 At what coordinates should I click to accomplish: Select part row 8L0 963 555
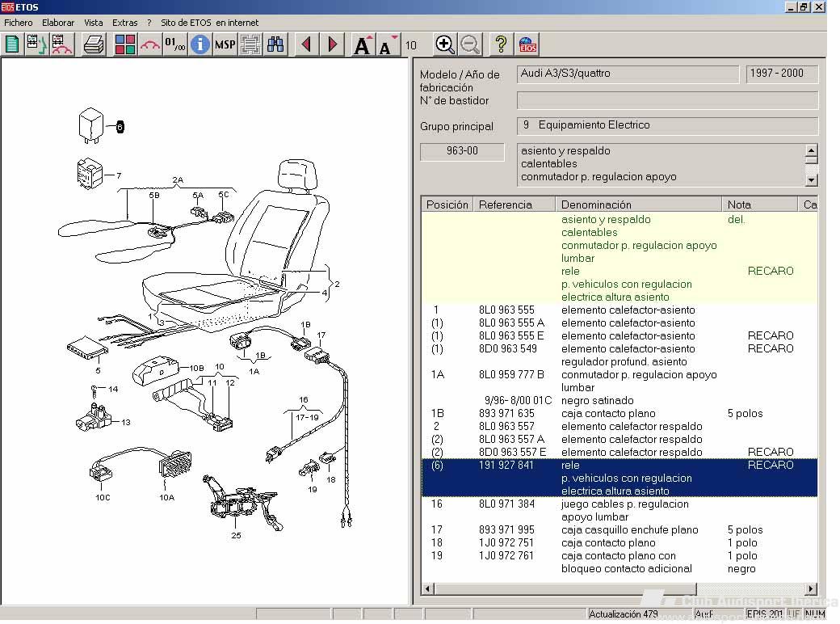pos(619,310)
